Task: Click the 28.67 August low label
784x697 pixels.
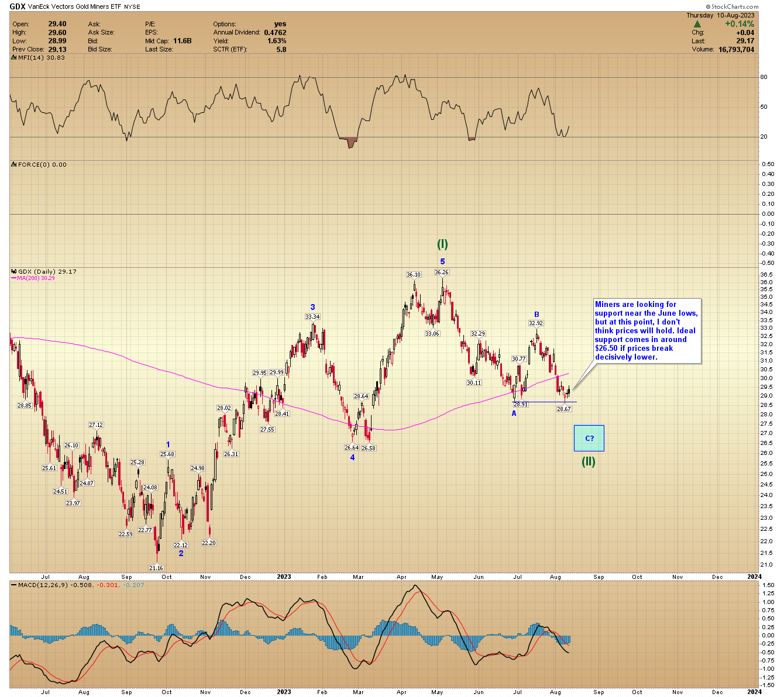Action: click(564, 409)
